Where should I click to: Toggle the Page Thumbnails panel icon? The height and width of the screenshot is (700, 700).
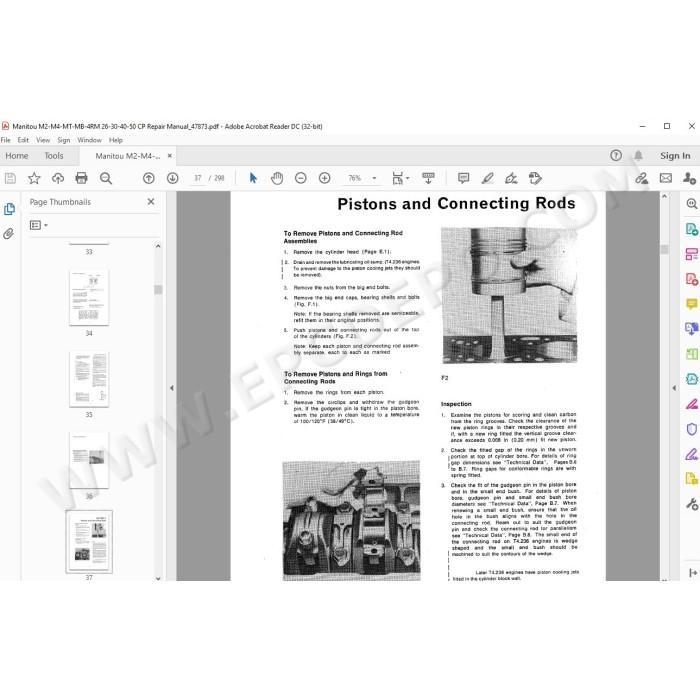pyautogui.click(x=9, y=208)
